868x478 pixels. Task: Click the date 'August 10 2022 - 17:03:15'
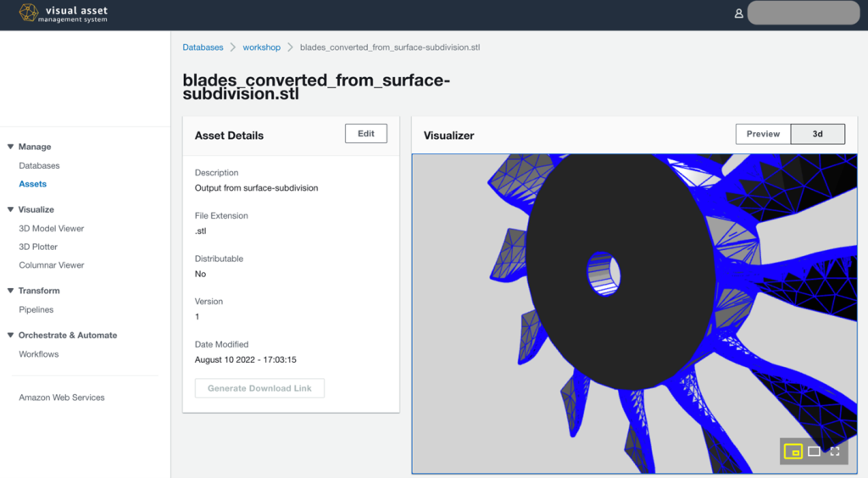click(x=245, y=359)
